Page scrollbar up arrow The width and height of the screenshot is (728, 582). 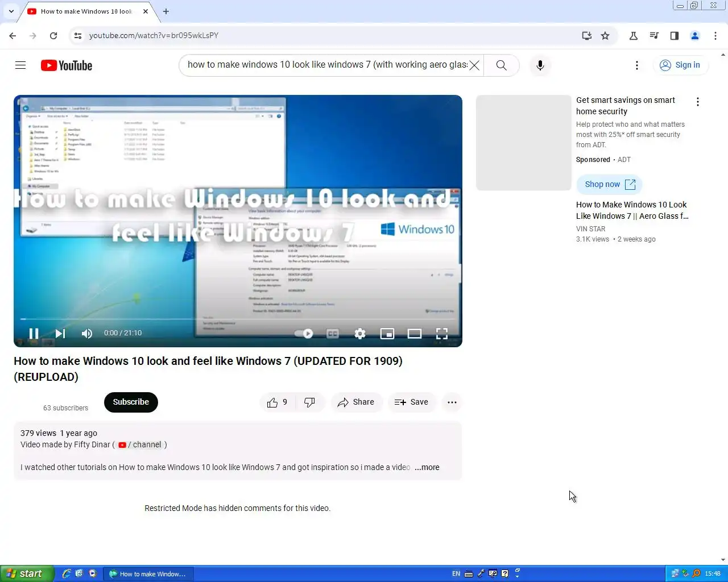[x=723, y=55]
